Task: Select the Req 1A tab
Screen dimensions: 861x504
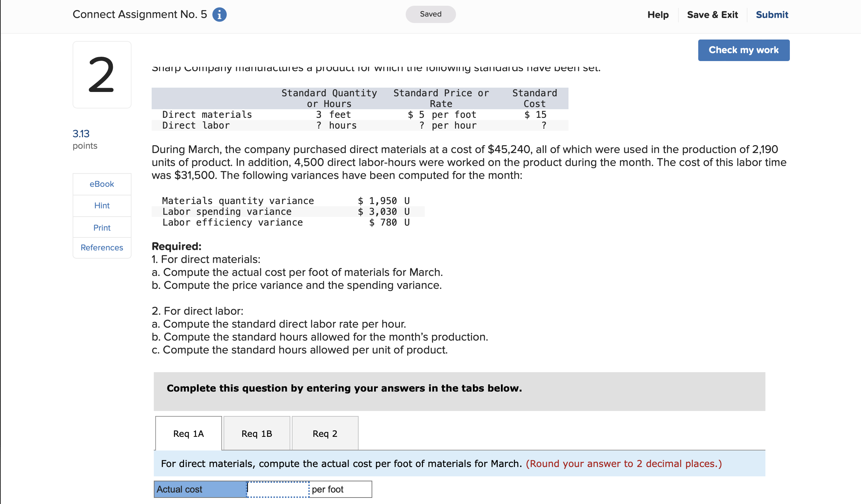Action: tap(188, 434)
